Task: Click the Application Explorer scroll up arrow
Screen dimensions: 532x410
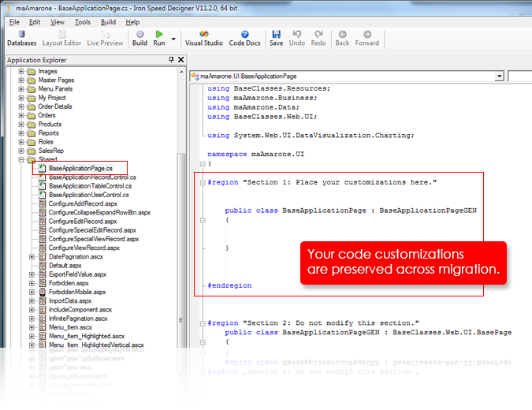Action: [x=181, y=72]
